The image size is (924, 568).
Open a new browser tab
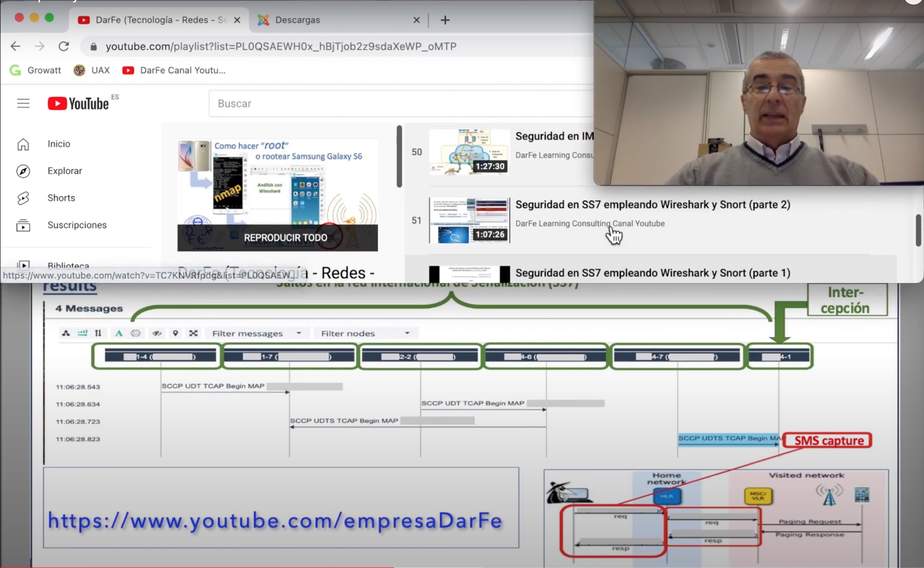[445, 20]
